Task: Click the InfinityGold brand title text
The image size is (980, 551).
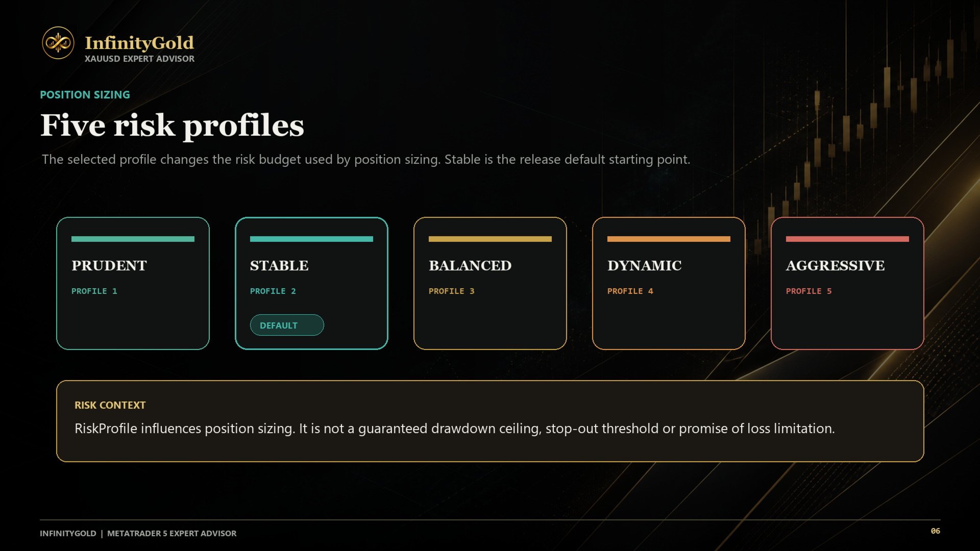Action: [139, 43]
